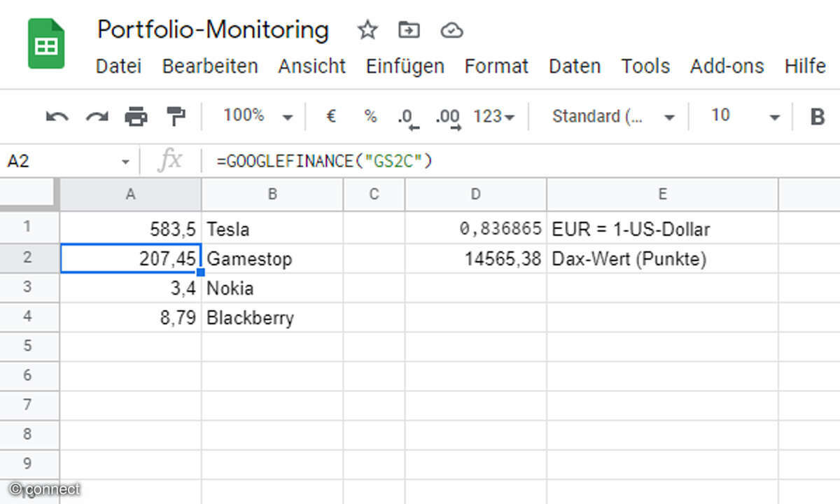Screen dimensions: 840x504
Task: Select column A header
Action: coord(131,195)
